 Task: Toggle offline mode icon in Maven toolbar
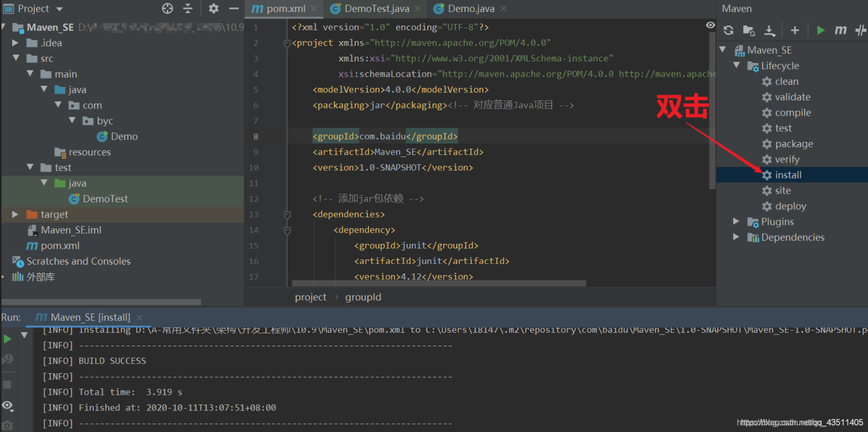coord(861,31)
